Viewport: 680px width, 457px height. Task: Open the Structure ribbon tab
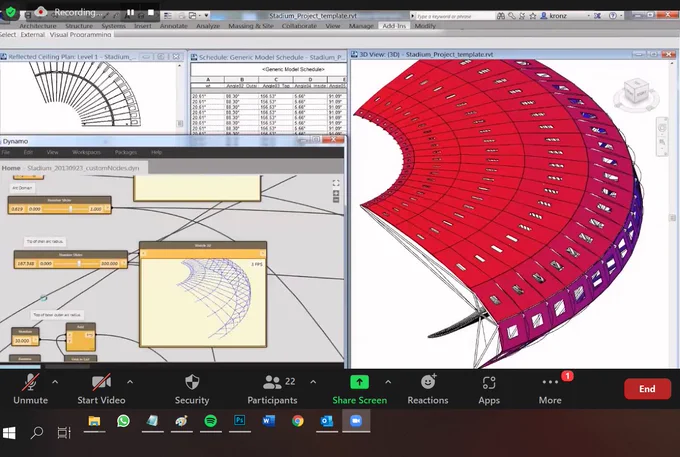point(79,26)
